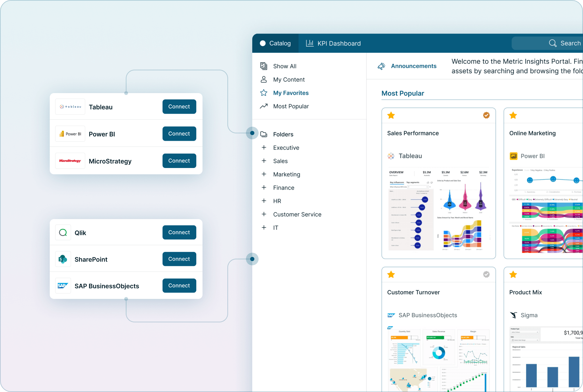Viewport: 583px width, 392px height.
Task: Click the Most Popular trend arrow icon
Action: coord(264,106)
